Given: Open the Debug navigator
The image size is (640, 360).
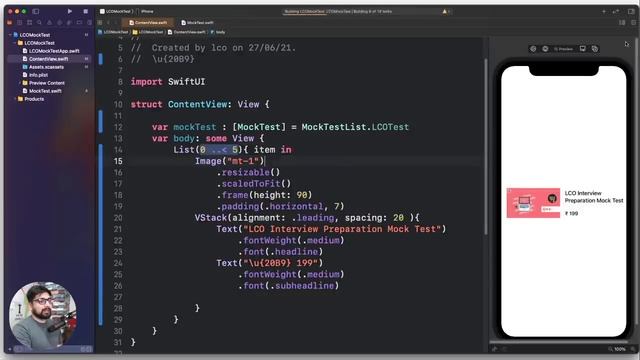Looking at the screenshot, I should 69,22.
